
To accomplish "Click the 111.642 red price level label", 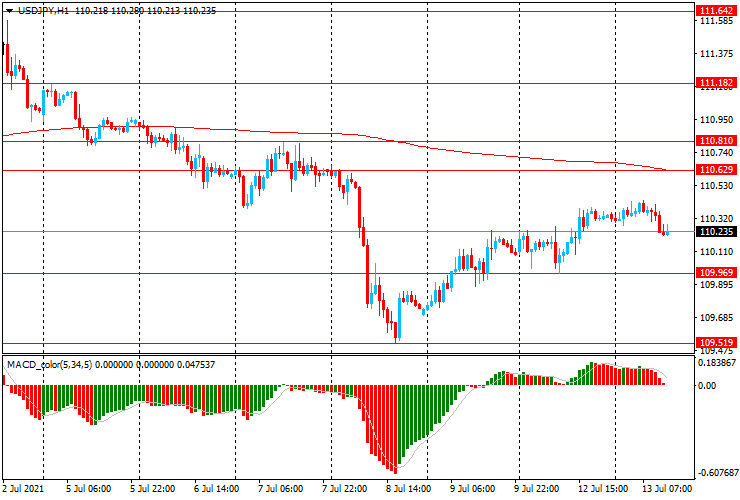I will click(716, 10).
